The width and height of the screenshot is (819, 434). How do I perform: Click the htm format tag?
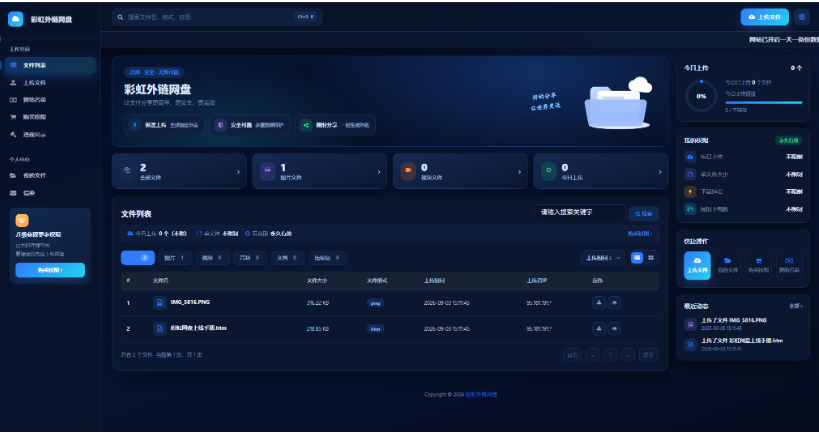click(376, 329)
